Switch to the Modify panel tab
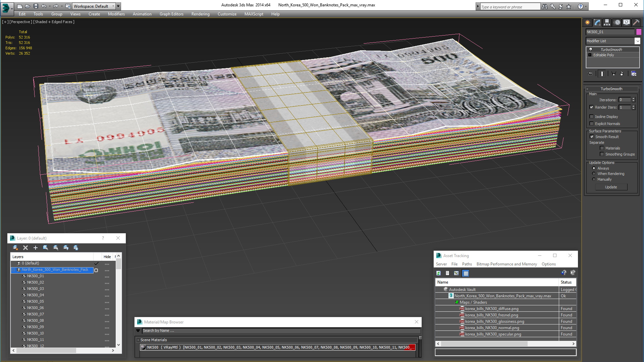 point(597,22)
